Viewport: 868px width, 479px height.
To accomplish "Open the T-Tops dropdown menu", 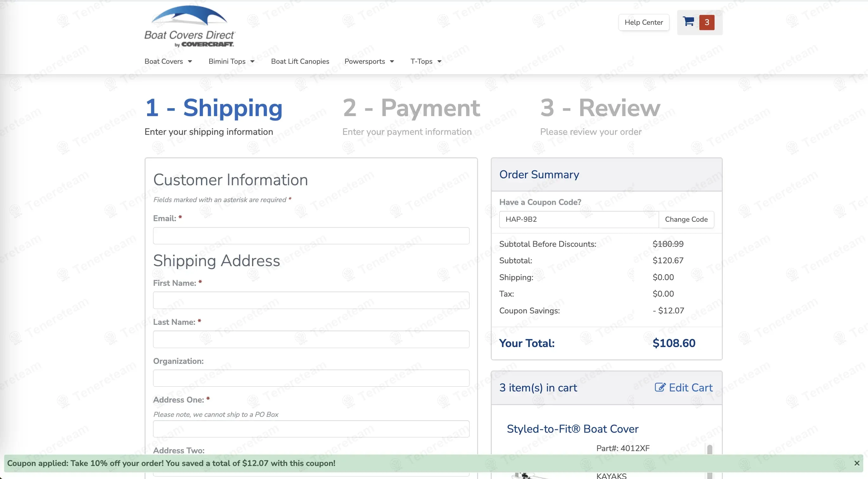I will 425,61.
